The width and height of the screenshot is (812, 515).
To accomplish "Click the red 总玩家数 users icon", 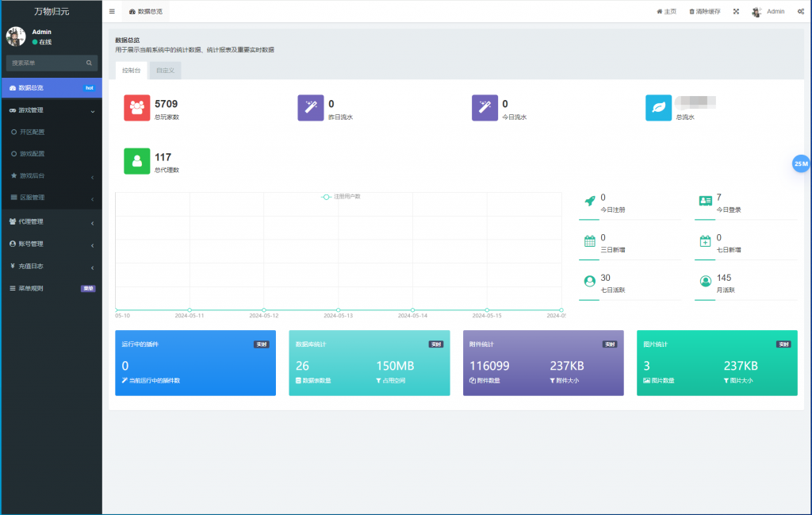I will point(136,108).
